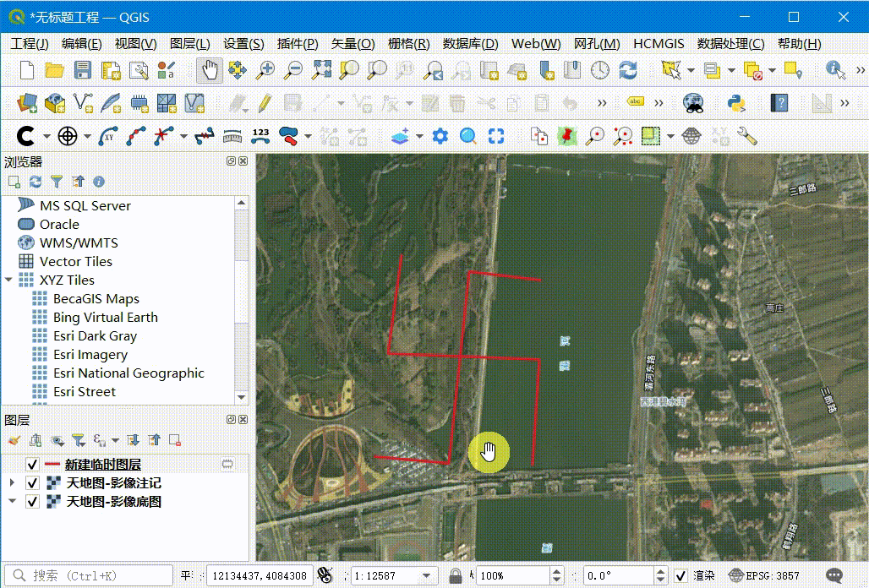The width and height of the screenshot is (869, 588).
Task: Open the select features tool dropdown arrow
Action: 691,70
